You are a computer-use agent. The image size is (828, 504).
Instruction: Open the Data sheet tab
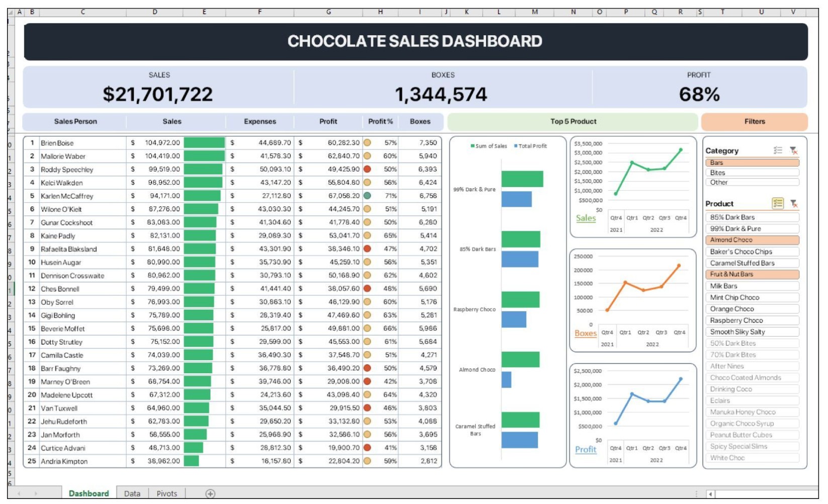pyautogui.click(x=132, y=493)
